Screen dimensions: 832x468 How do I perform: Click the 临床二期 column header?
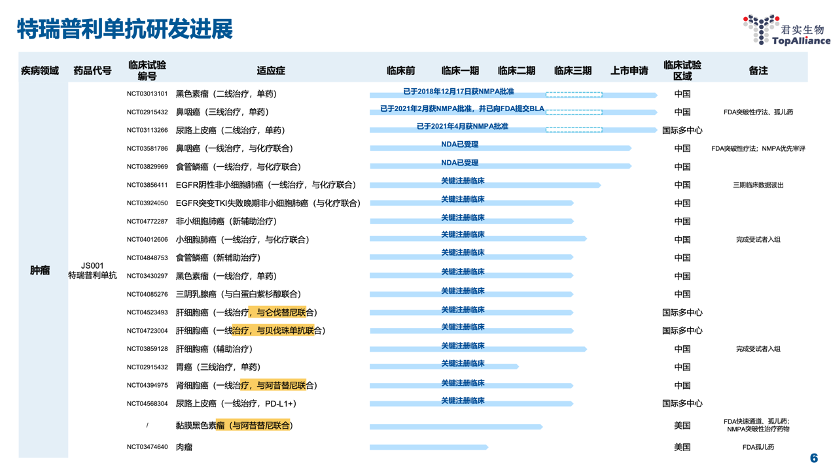tap(516, 71)
